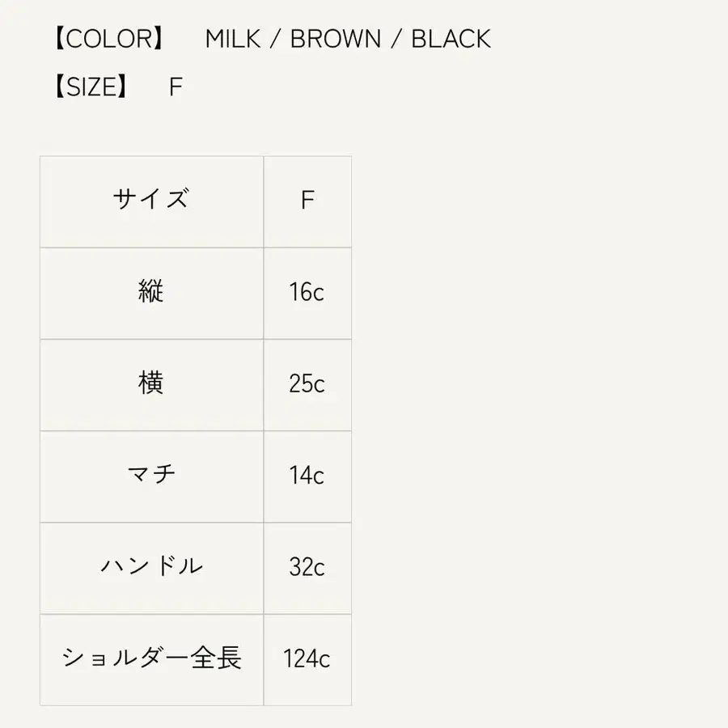Image resolution: width=728 pixels, height=728 pixels.
Task: Select the ハンドル row label
Action: coord(151,565)
